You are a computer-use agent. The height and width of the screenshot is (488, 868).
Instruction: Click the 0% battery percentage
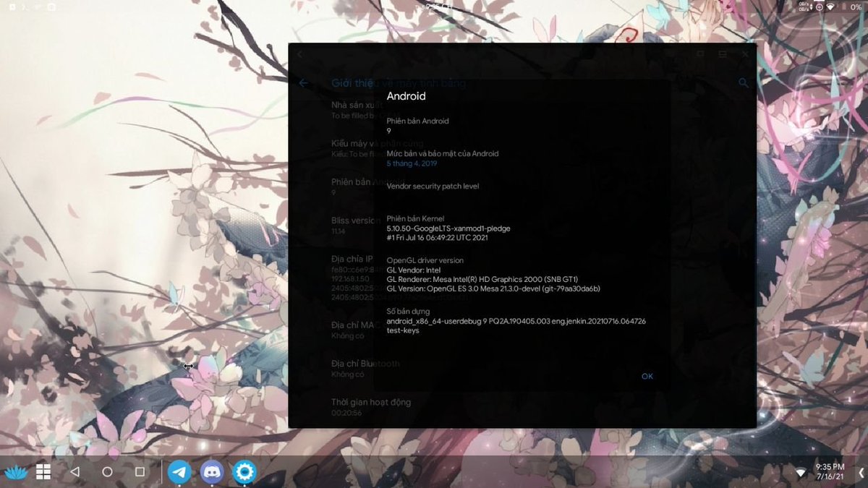pos(856,7)
